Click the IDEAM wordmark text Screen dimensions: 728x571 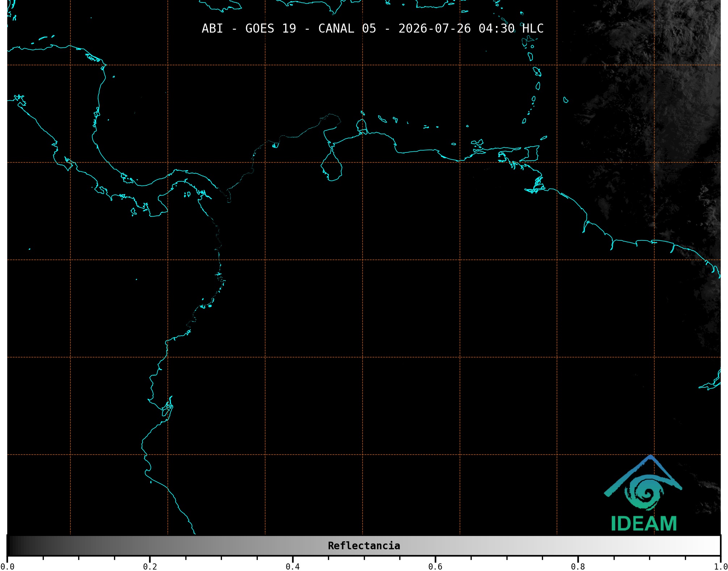coord(644,524)
